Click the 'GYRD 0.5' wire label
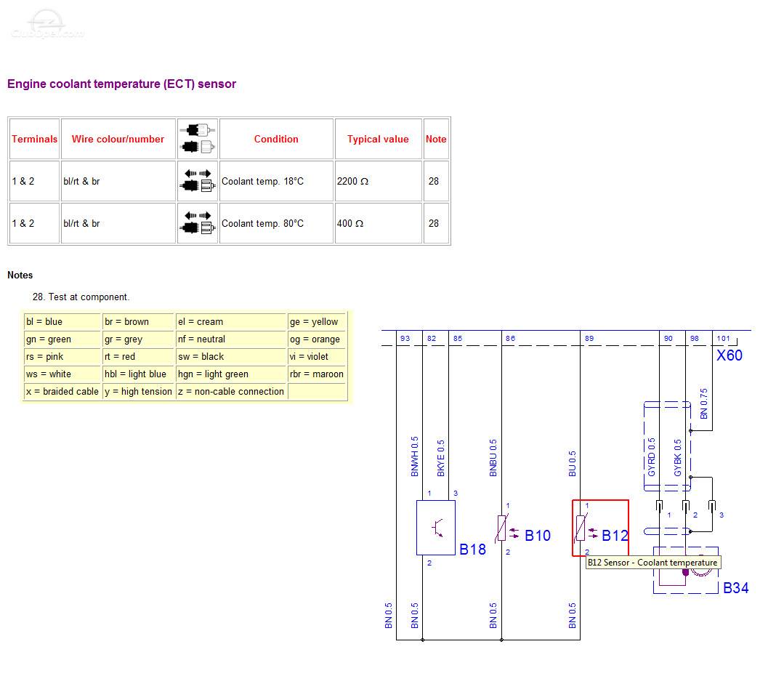 click(652, 457)
